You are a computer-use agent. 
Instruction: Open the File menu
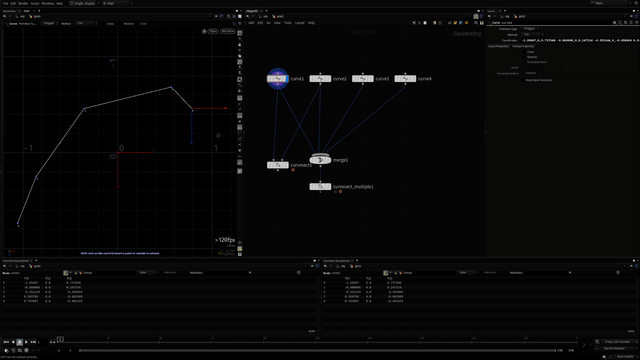(6, 3)
